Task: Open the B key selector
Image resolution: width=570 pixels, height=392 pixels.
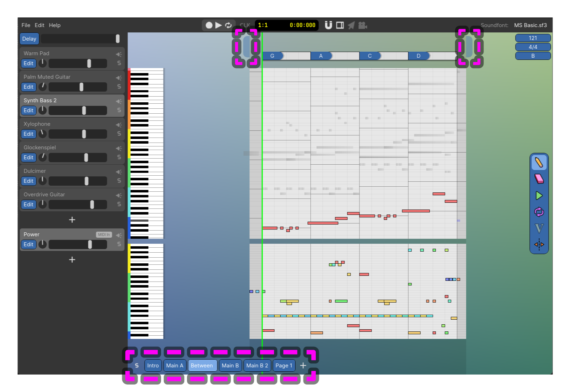Action: point(533,56)
